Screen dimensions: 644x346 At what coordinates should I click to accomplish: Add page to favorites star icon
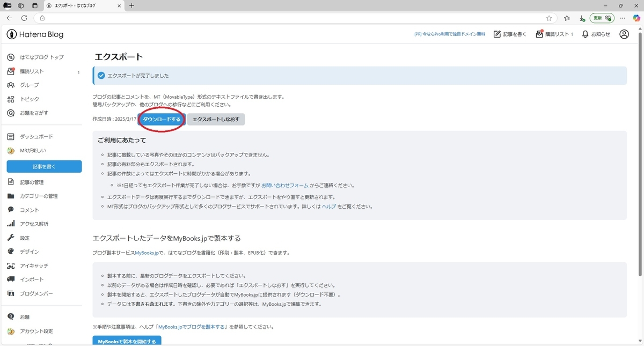click(549, 18)
